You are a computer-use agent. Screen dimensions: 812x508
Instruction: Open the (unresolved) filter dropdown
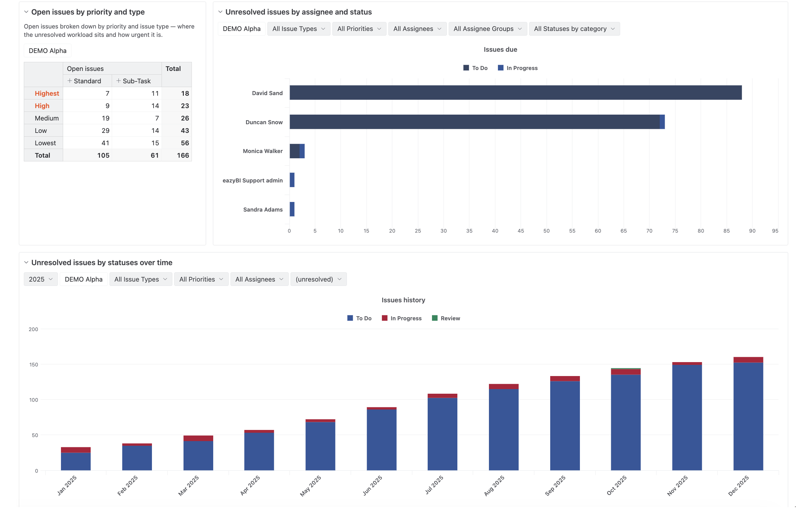[318, 279]
